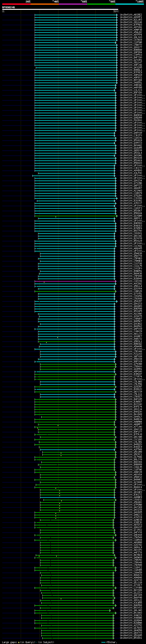Select hit UniRef100_A9NP38
This screenshot has width=146, height=644.
tap(131, 30)
